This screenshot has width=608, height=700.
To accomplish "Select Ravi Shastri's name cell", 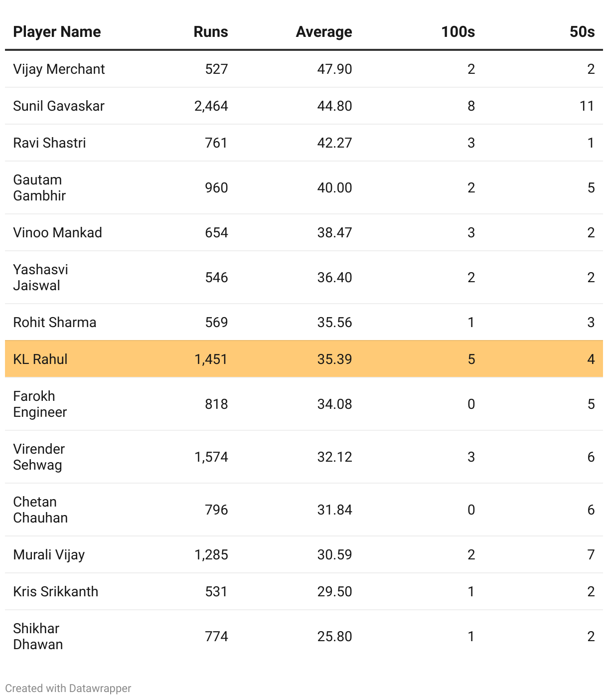I will 49,143.
